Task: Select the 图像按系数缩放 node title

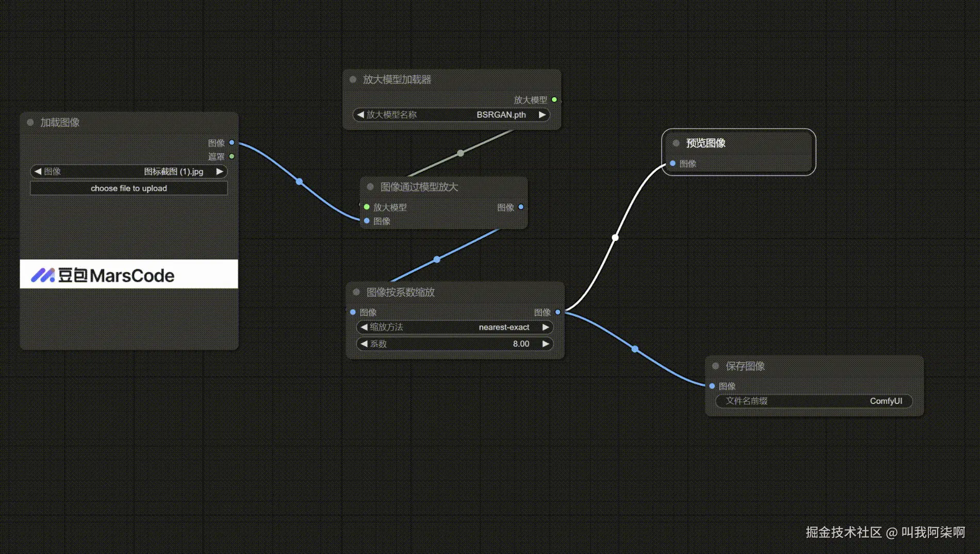Action: pos(401,292)
